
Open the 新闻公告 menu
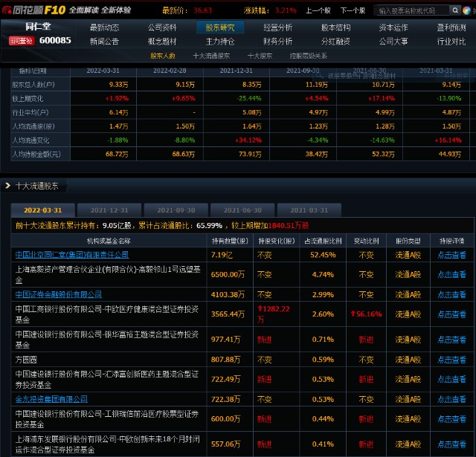click(x=104, y=42)
